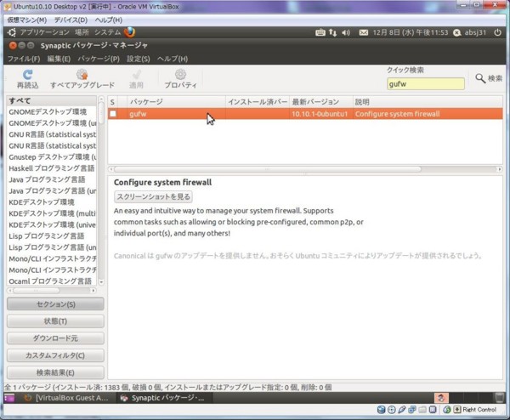Sort by the パッケージ column header
This screenshot has width=510, height=420.
(176, 102)
